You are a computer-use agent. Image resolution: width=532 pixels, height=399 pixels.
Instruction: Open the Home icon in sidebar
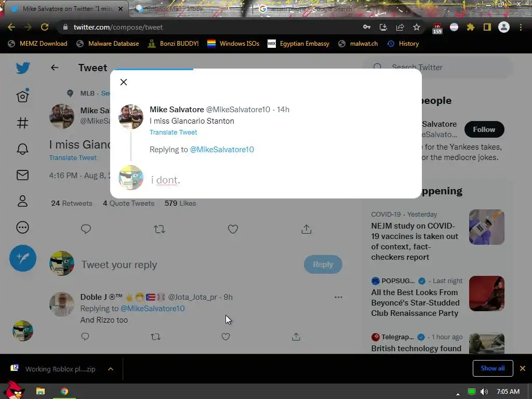pos(22,96)
